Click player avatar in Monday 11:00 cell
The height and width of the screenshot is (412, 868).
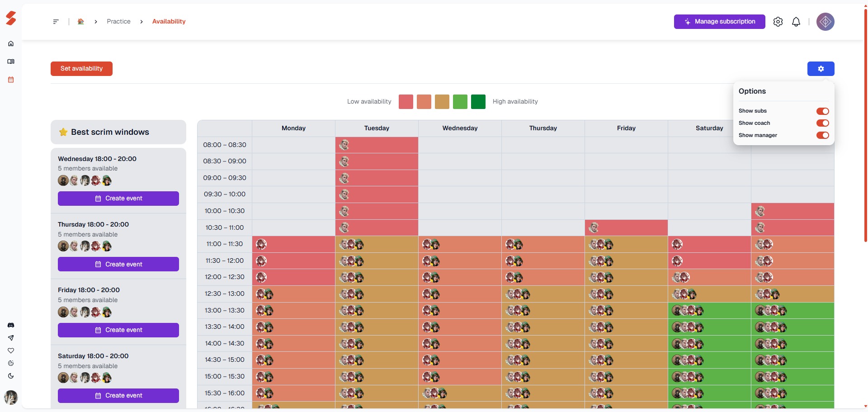(261, 244)
